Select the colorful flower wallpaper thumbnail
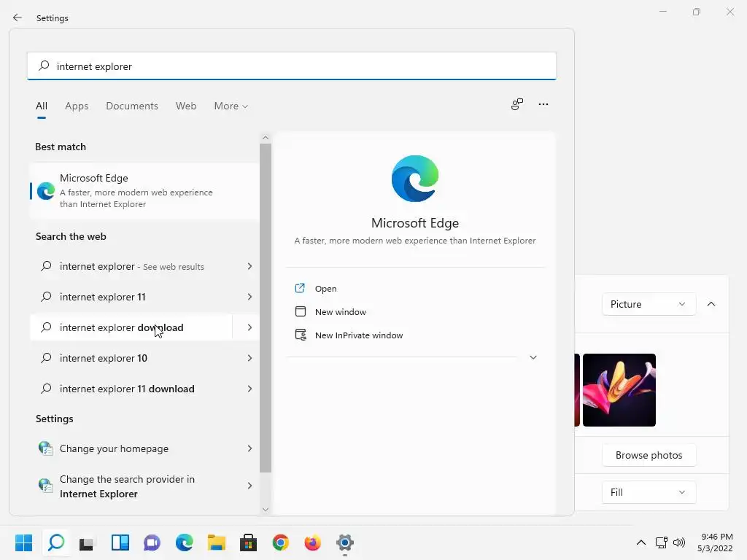Image resolution: width=747 pixels, height=560 pixels. [619, 389]
